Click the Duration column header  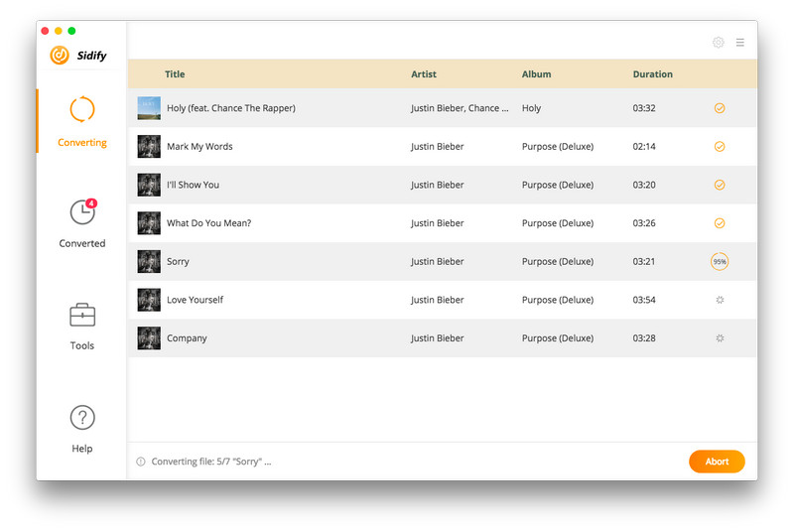[653, 73]
